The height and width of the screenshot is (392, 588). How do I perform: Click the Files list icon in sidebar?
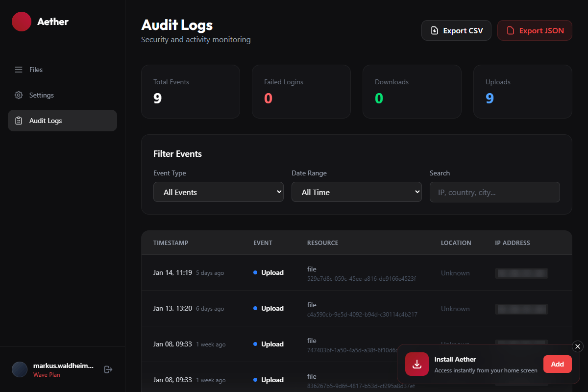pos(19,70)
